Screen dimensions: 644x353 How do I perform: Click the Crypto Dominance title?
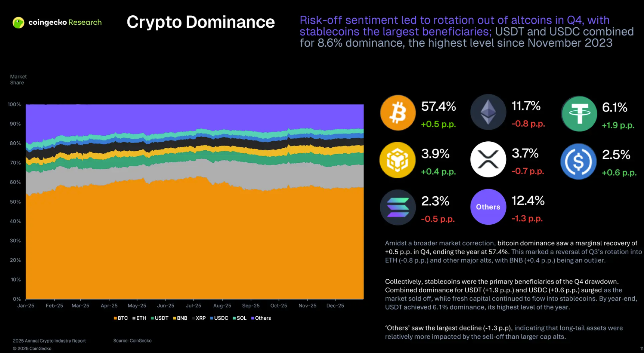coord(201,22)
